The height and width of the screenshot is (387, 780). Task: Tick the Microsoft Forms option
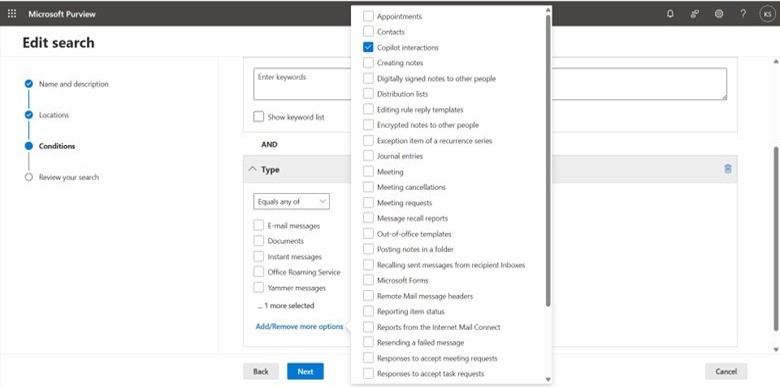point(368,280)
